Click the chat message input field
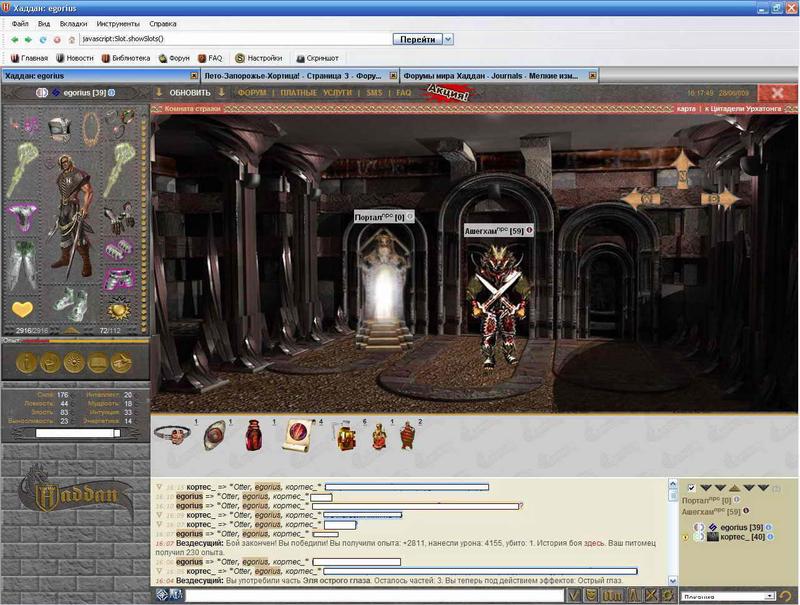 pyautogui.click(x=376, y=595)
